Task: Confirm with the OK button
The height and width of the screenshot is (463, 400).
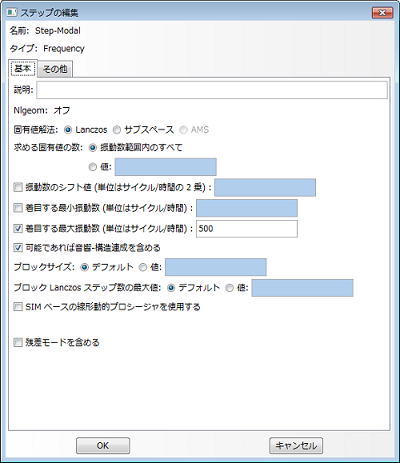Action: [103, 446]
